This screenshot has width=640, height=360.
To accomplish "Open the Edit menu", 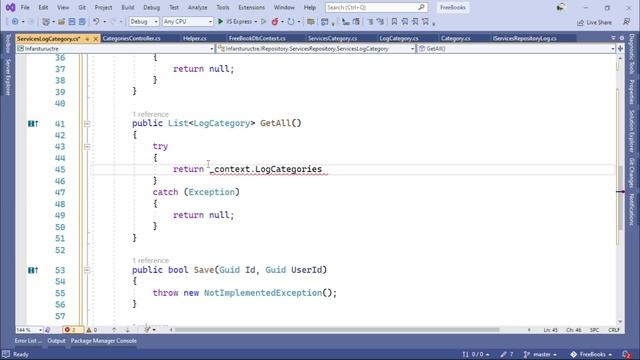I will pyautogui.click(x=43, y=7).
